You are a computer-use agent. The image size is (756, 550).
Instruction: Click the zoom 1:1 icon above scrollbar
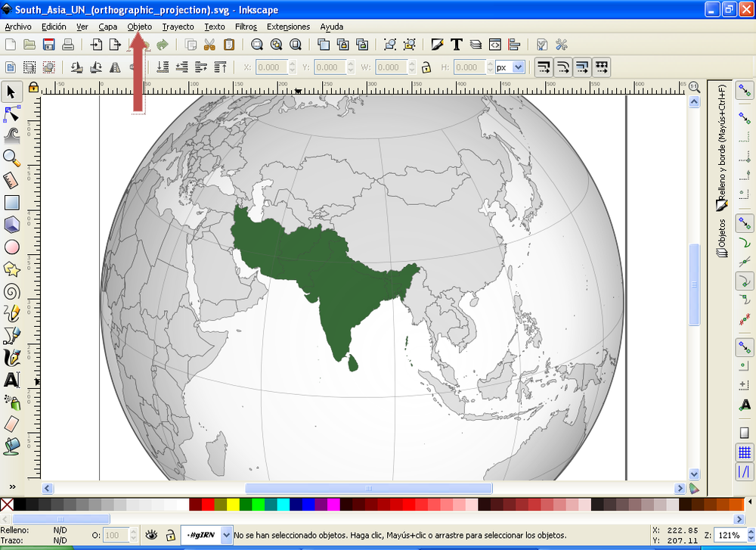694,87
